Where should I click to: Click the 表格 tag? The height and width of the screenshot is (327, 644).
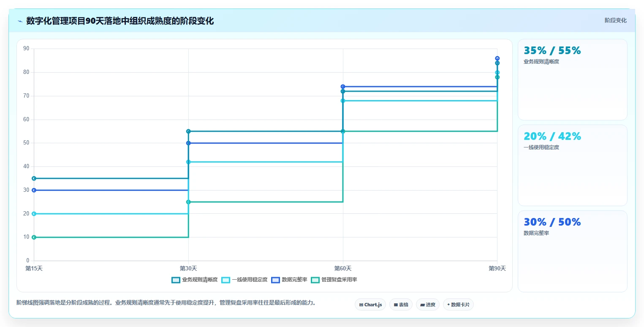click(401, 305)
